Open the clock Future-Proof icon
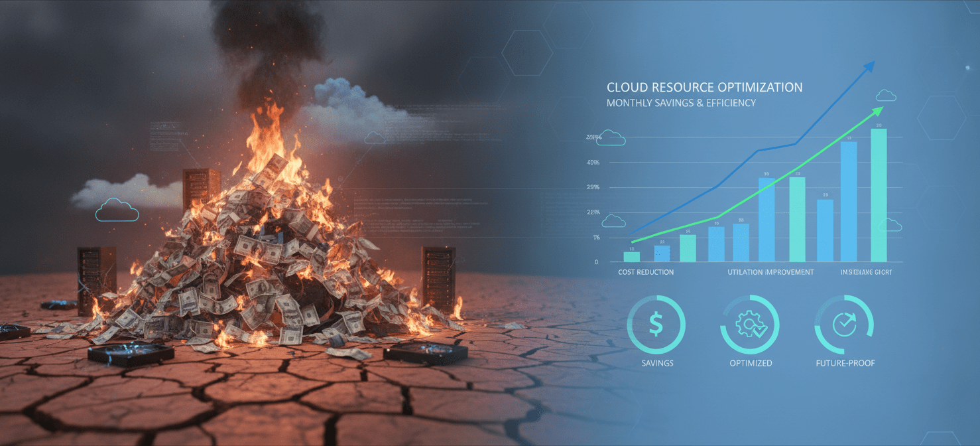 coord(844,325)
